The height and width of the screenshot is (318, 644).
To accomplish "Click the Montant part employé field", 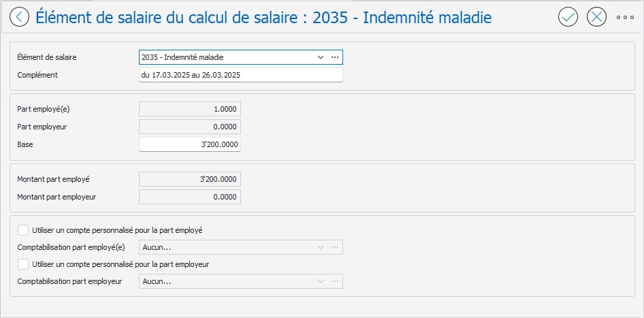I will [190, 179].
